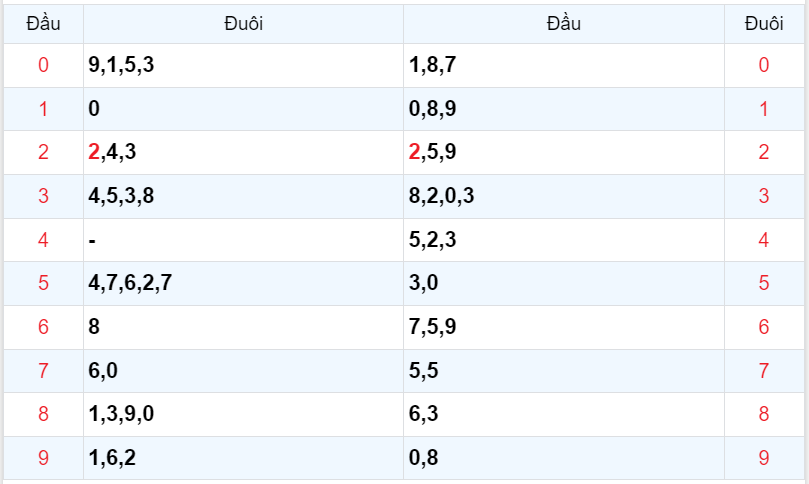Click the cell showing 1,3,9,0
Viewport: 809px width, 484px height.
pyautogui.click(x=121, y=414)
